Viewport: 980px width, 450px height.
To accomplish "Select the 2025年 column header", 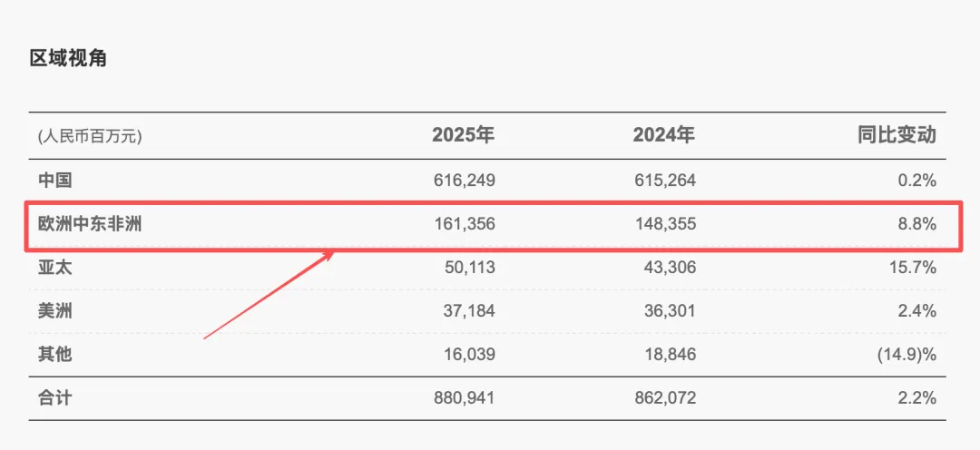I will click(x=463, y=136).
